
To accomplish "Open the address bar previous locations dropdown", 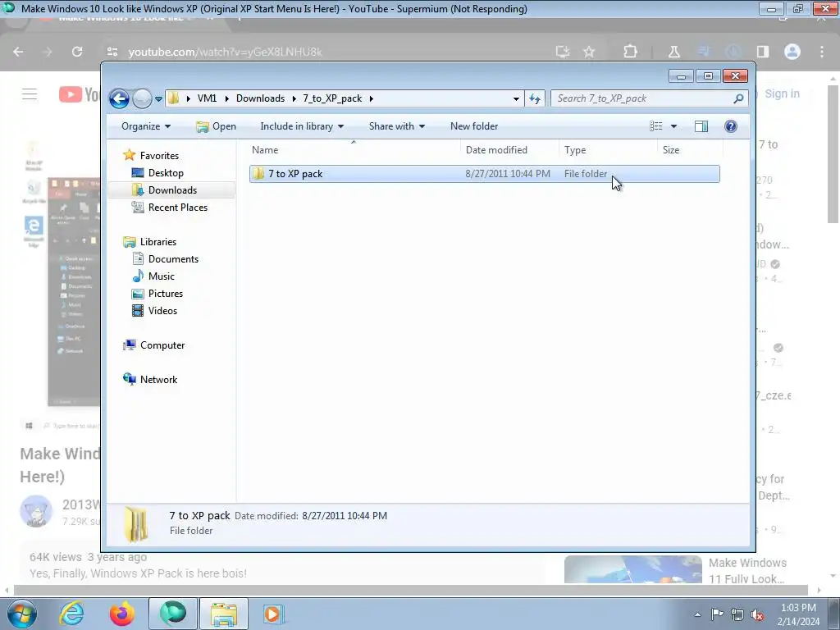I will 516,98.
